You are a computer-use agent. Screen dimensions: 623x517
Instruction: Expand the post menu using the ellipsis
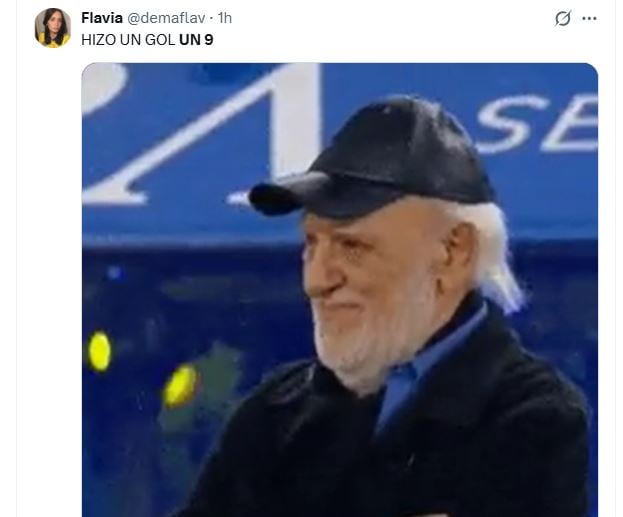tap(589, 18)
